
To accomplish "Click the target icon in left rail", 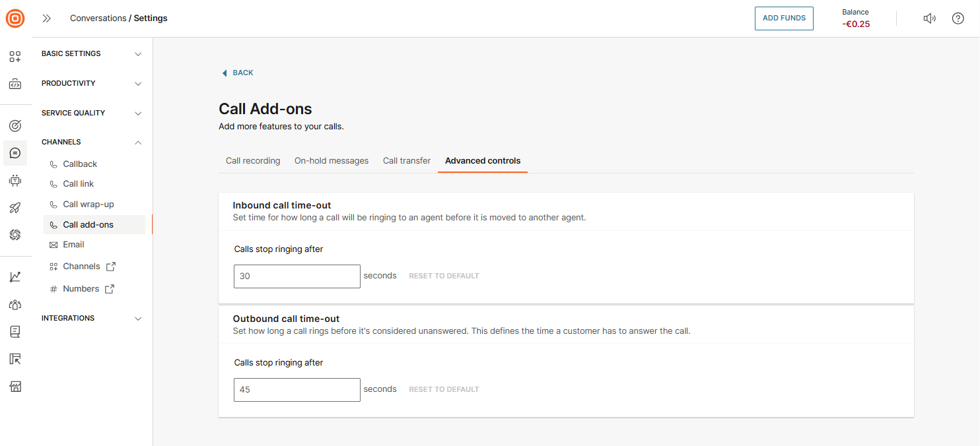I will 15,125.
